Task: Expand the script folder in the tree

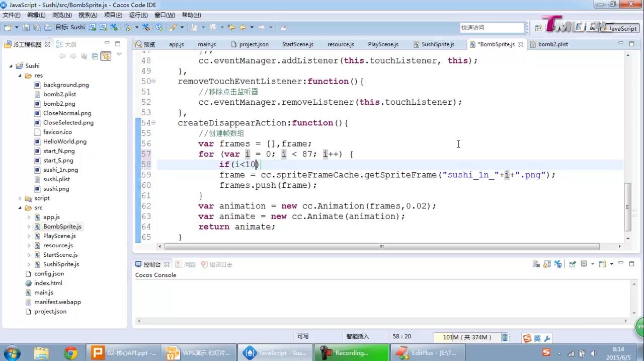Action: tap(20, 198)
